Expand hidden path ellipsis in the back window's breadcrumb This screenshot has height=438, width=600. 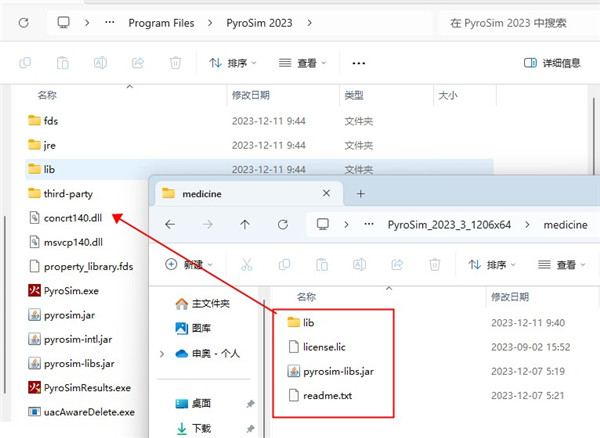pos(110,23)
